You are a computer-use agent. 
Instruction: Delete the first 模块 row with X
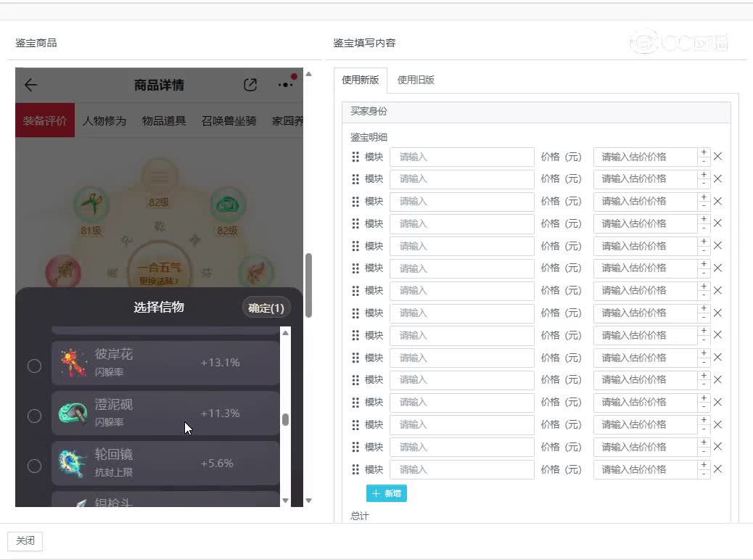[x=717, y=157]
